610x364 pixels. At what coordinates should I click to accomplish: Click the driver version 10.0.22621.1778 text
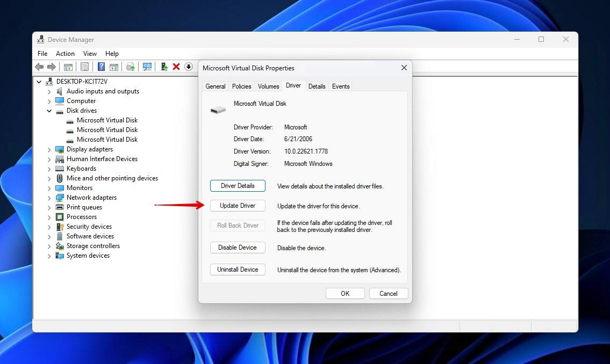(306, 151)
